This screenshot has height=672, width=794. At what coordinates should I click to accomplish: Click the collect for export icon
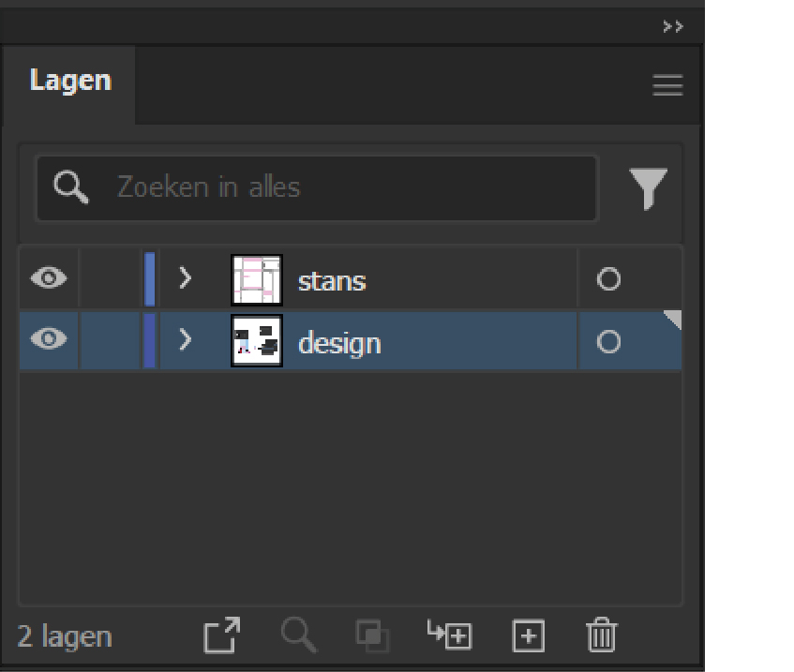tap(222, 635)
